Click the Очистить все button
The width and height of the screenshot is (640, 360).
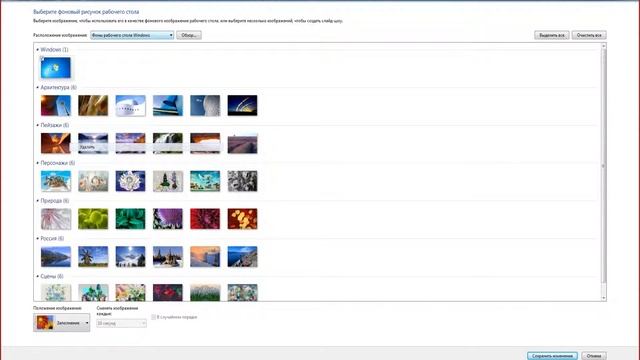(589, 35)
